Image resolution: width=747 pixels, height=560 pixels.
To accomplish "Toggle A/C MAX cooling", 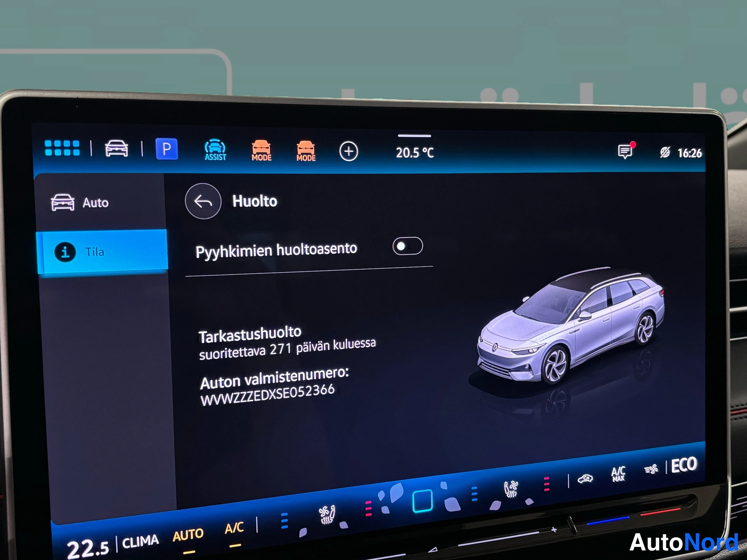I will 618,474.
